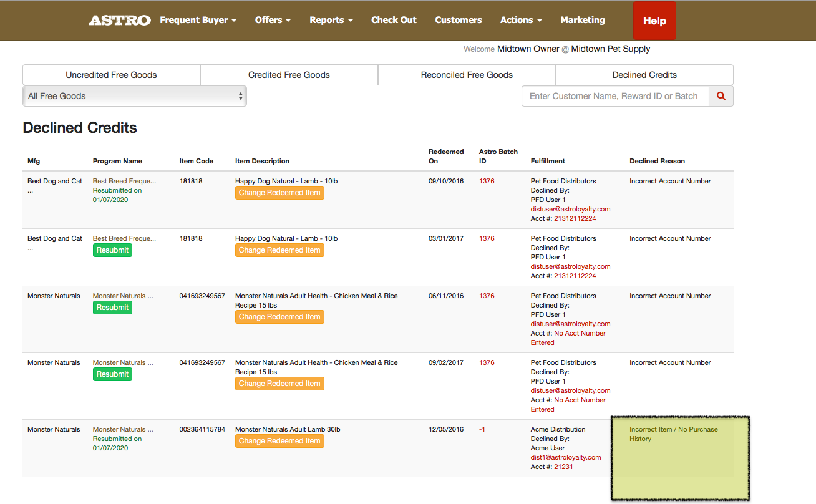This screenshot has height=504, width=816.
Task: Click the Redeemed On column header
Action: point(446,156)
